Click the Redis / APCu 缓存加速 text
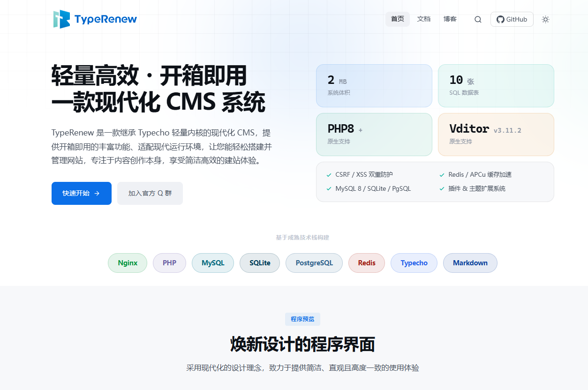This screenshot has width=588, height=390. tap(480, 175)
